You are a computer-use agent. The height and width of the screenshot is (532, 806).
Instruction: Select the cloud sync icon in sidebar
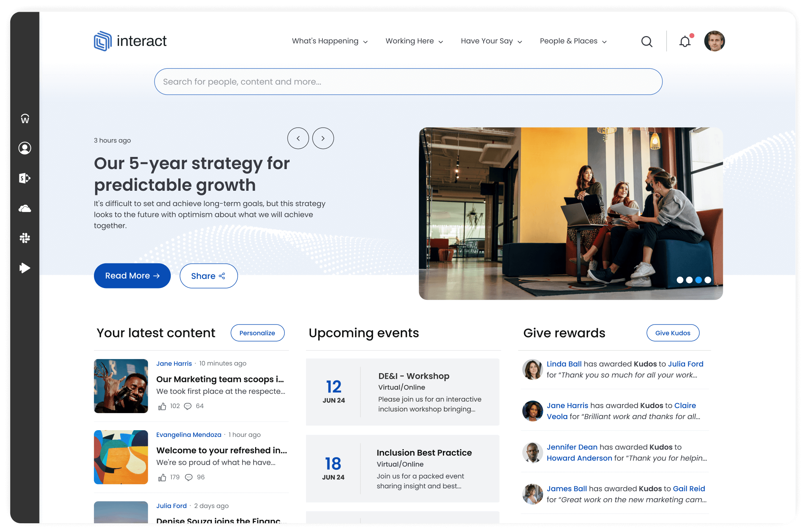click(x=25, y=208)
